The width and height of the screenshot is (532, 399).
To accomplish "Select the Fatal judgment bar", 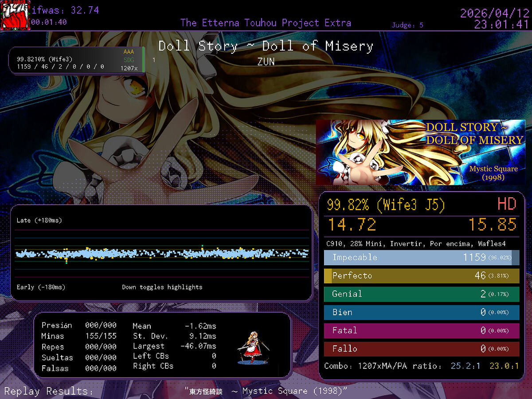I will point(422,330).
